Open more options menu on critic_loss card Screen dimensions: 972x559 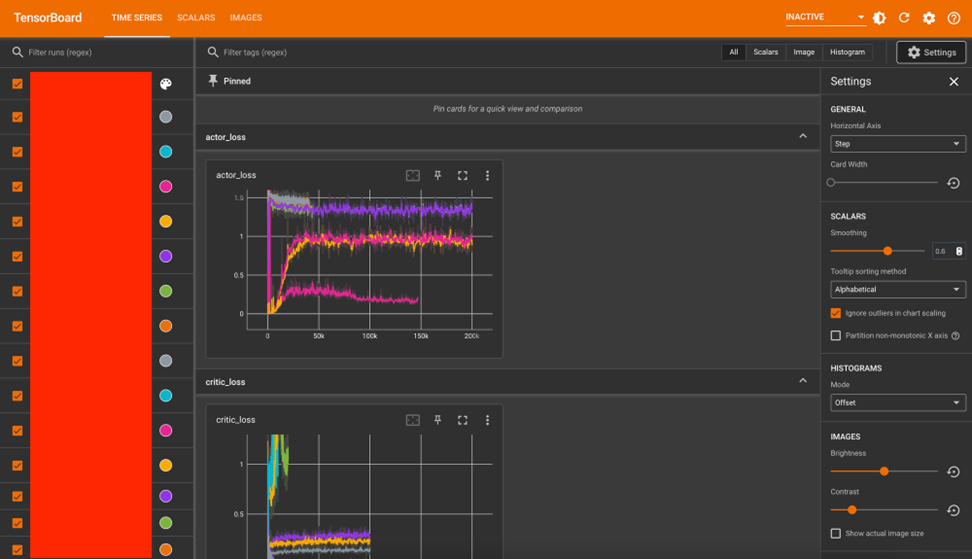[x=487, y=420]
